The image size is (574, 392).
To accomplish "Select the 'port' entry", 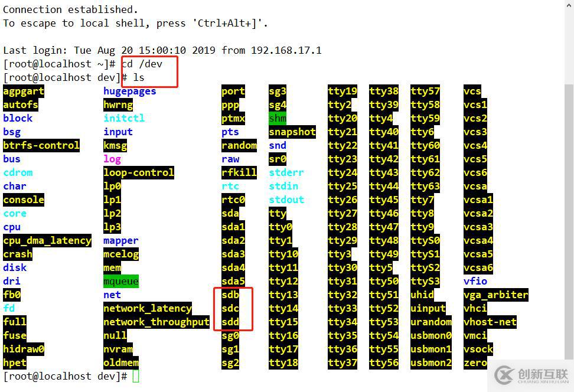I will pos(233,91).
